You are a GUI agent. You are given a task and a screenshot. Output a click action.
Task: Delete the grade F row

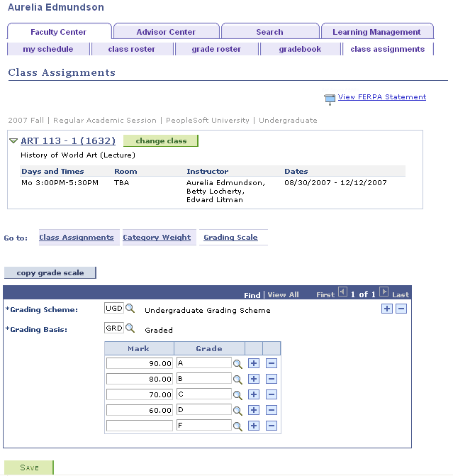[x=272, y=426]
